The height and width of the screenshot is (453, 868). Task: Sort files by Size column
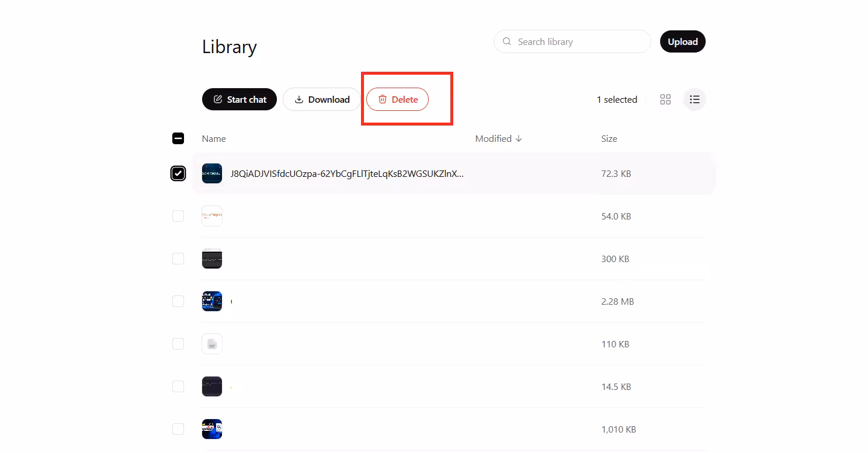(x=609, y=138)
